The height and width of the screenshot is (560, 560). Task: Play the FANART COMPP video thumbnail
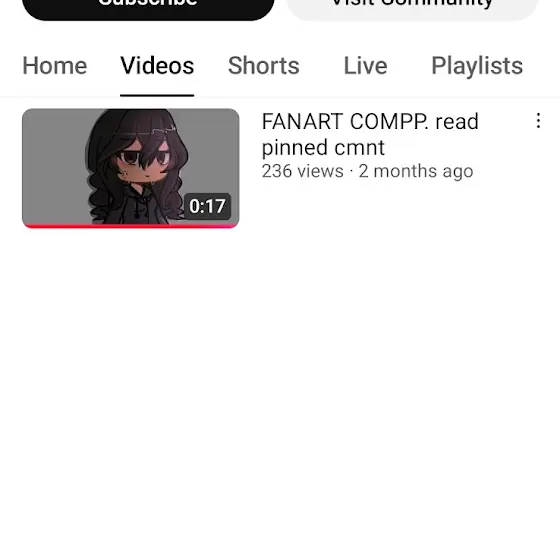(x=131, y=168)
